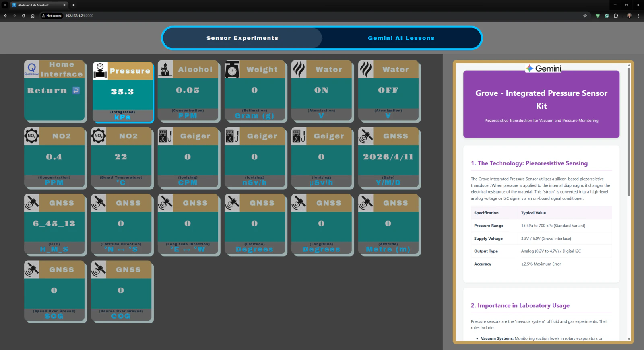Image resolution: width=644 pixels, height=350 pixels.
Task: Click the satellite icon on the GNSS Date card
Action: click(x=366, y=136)
